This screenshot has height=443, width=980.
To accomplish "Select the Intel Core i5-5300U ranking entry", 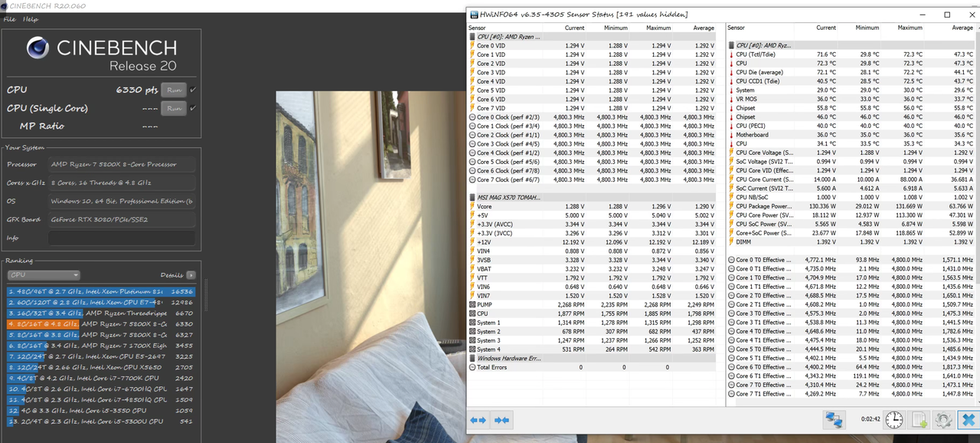I will [101, 422].
